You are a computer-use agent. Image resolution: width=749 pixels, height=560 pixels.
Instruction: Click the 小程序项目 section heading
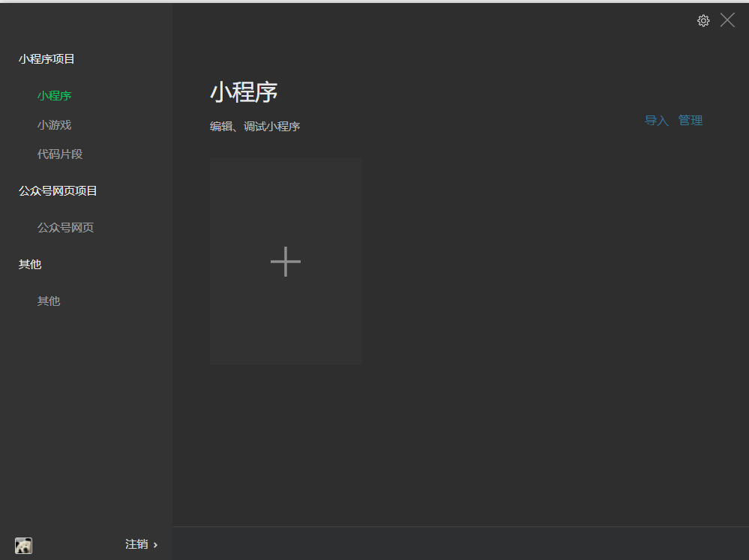point(46,58)
